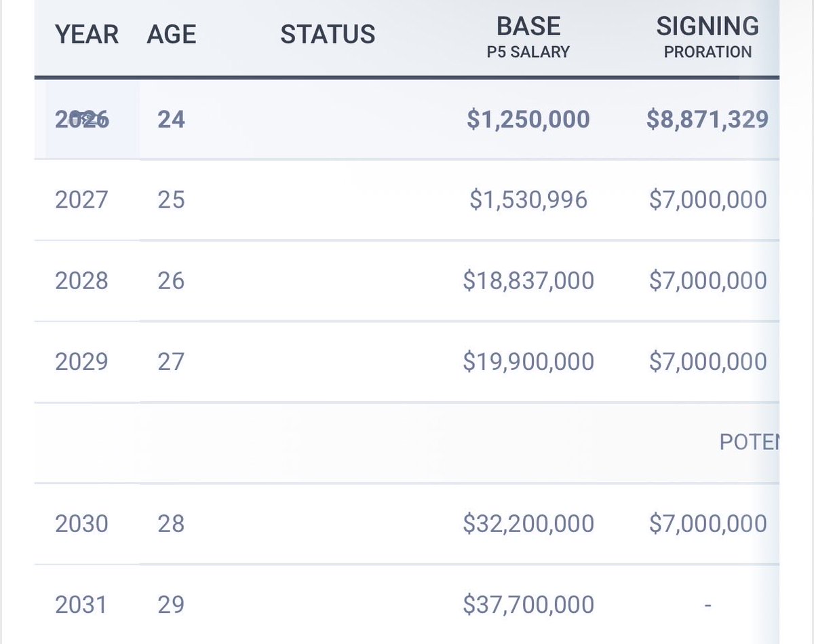Select the 2030 year cell

(81, 523)
